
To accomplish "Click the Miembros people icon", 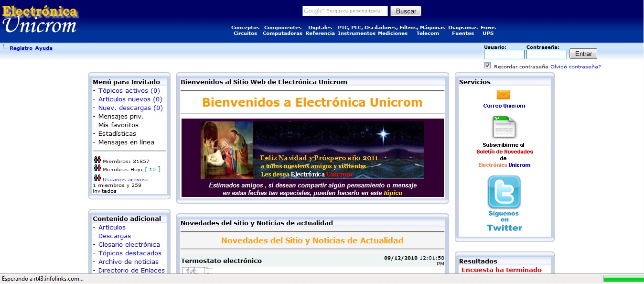I will click(x=97, y=160).
